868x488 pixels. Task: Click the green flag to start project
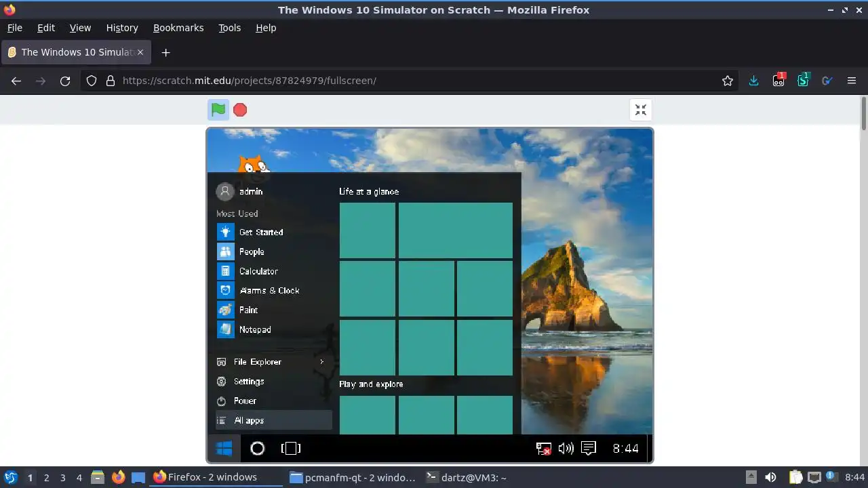point(218,109)
